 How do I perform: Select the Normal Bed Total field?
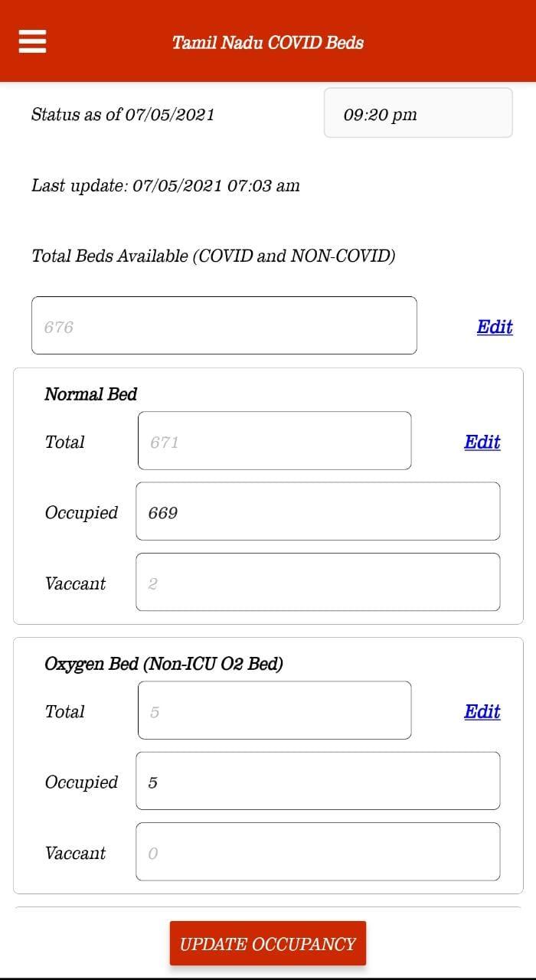click(274, 441)
